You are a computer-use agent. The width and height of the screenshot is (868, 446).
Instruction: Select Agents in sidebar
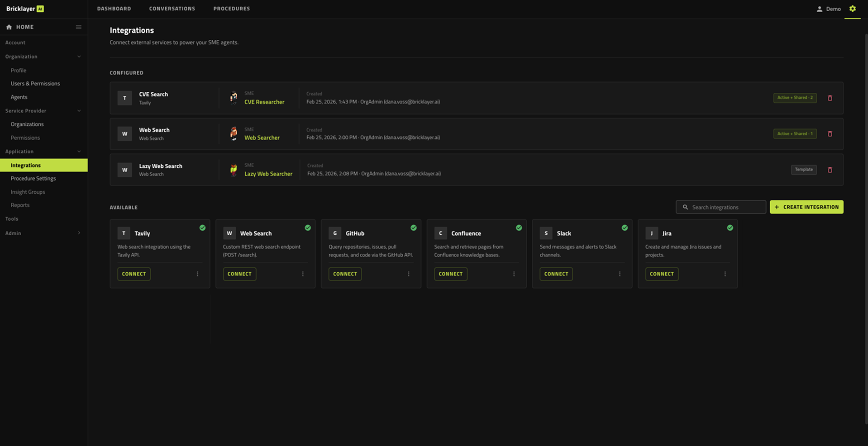tap(19, 97)
